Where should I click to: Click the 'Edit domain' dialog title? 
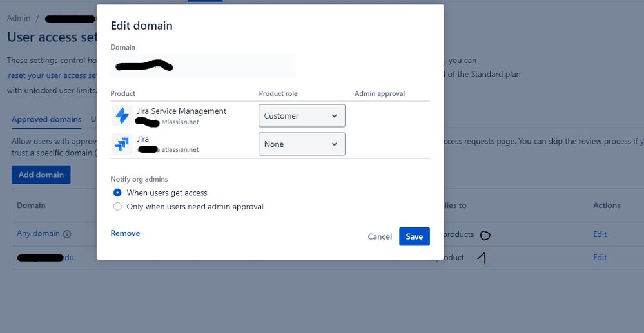pos(141,26)
